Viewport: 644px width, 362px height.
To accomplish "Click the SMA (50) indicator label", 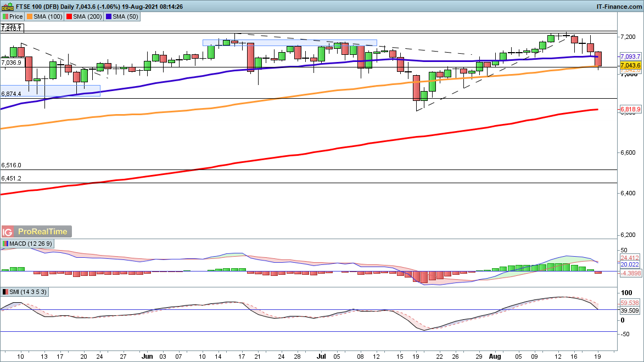I will click(x=126, y=16).
